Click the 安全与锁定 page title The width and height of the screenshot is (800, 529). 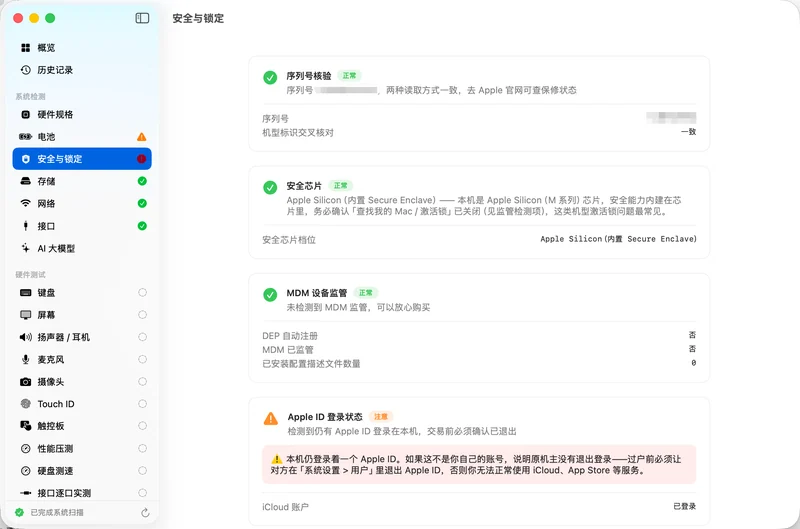coord(198,18)
